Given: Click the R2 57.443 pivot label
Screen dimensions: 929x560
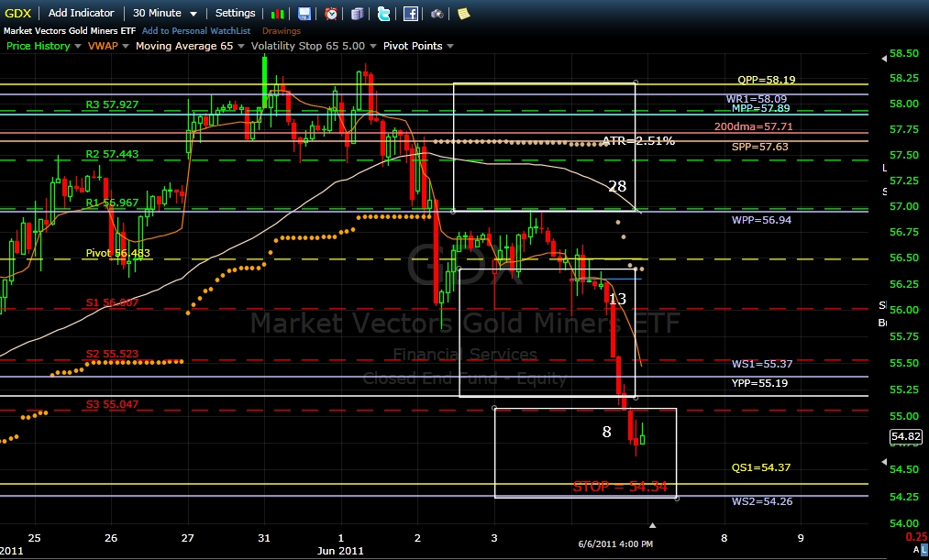Looking at the screenshot, I should [112, 154].
